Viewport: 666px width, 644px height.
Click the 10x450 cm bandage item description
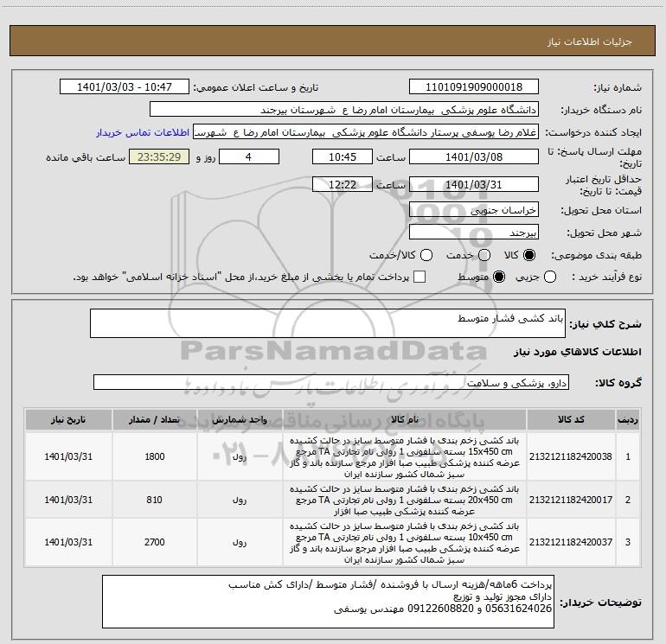(405, 543)
